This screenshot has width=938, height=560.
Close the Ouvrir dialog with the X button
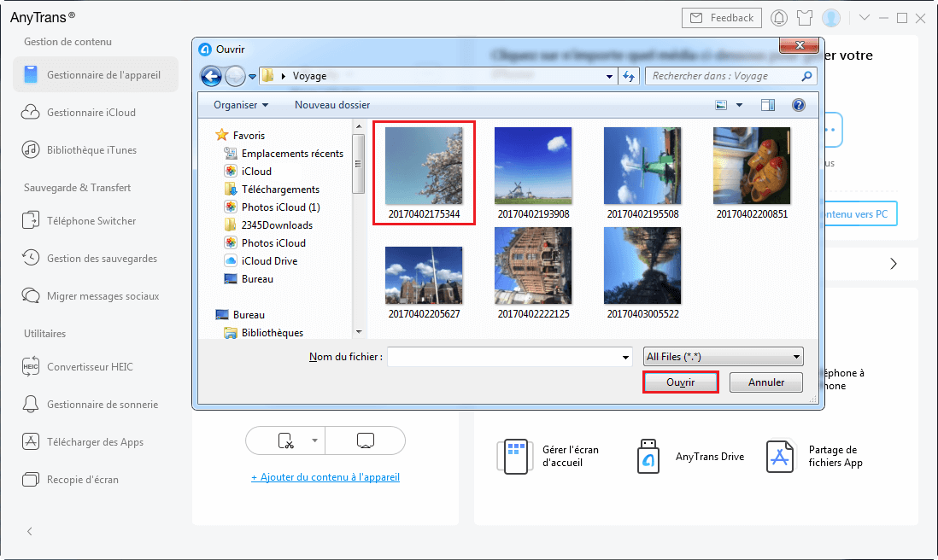[800, 45]
